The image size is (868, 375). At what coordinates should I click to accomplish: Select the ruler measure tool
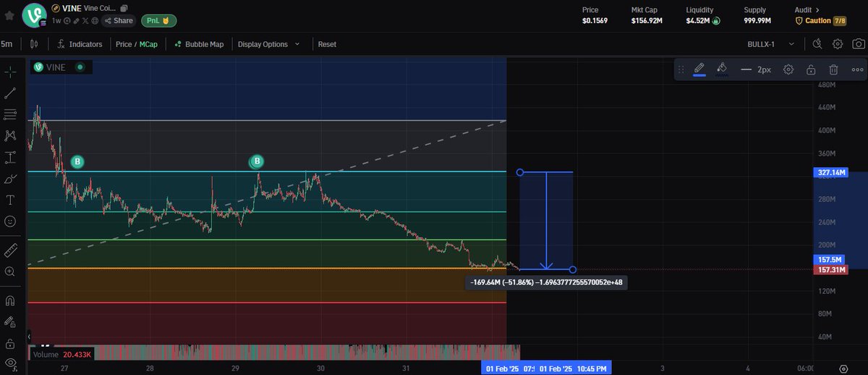point(10,250)
